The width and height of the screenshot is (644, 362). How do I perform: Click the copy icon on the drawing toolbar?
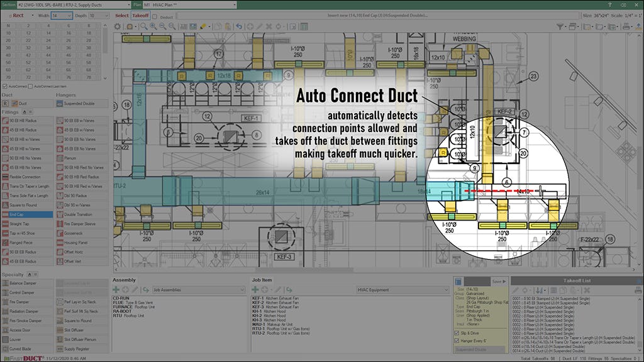(x=217, y=26)
